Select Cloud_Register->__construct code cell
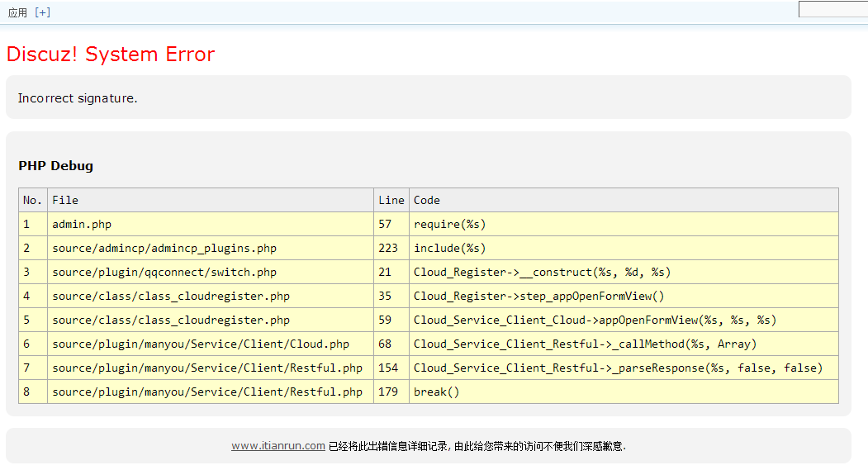 (624, 272)
